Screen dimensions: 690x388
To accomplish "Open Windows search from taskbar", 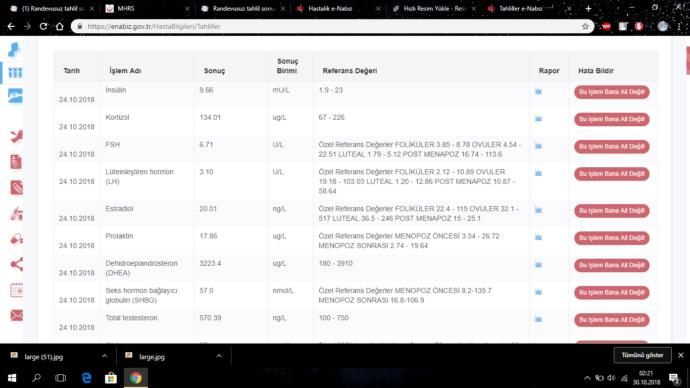I will [x=36, y=378].
